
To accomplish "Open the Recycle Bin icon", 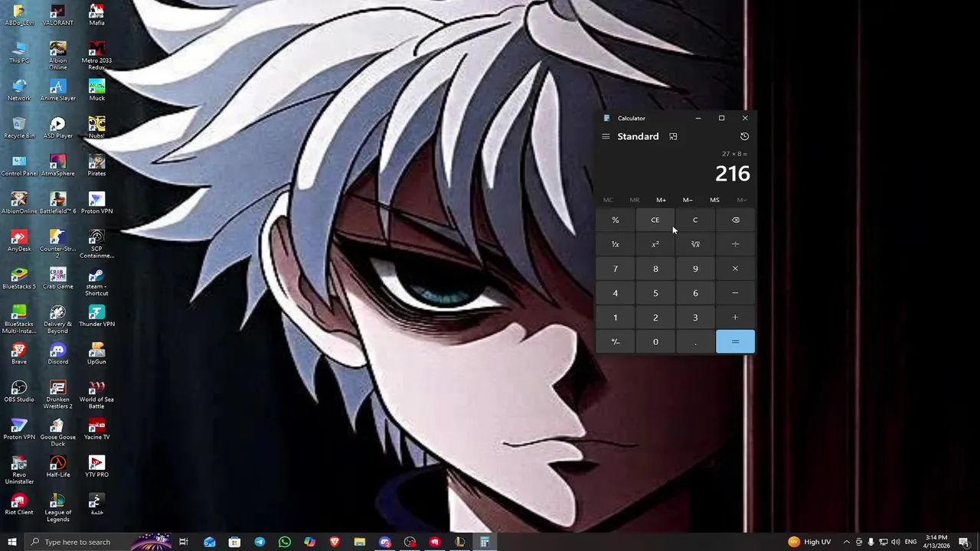I will point(19,128).
